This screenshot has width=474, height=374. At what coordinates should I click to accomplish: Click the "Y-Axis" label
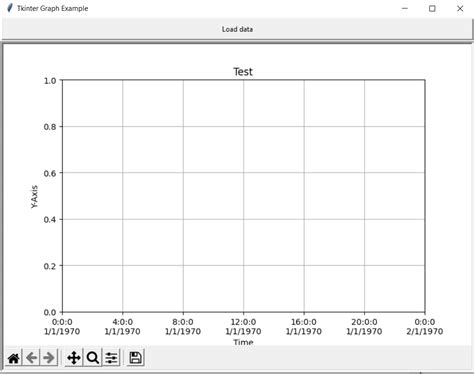click(x=34, y=197)
